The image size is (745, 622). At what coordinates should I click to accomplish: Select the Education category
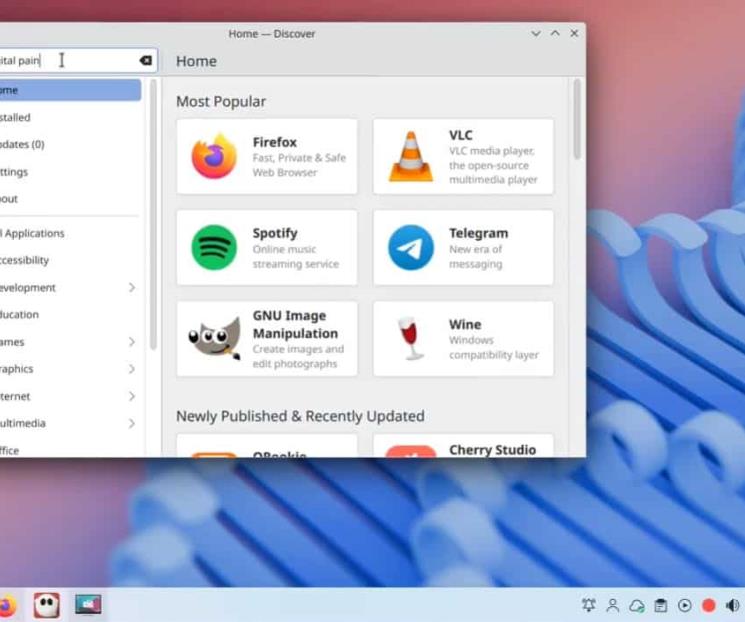tap(70, 315)
